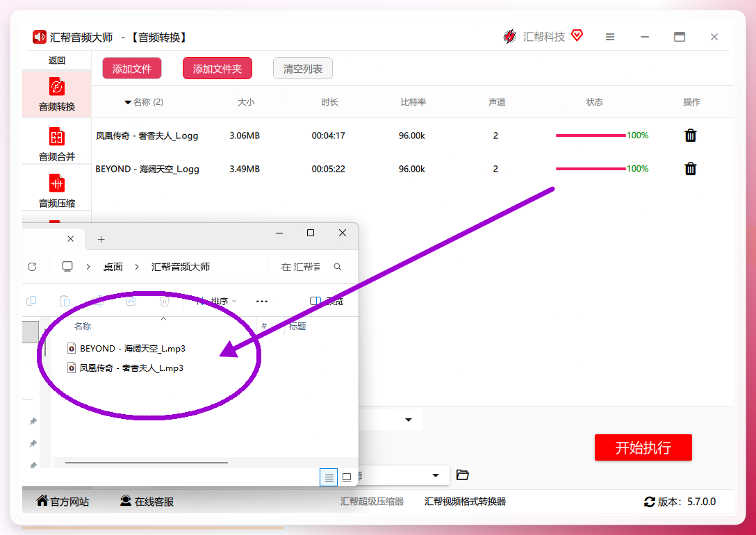The height and width of the screenshot is (535, 756).
Task: Expand the breadcrumb chevron after 桌面
Action: pos(137,267)
